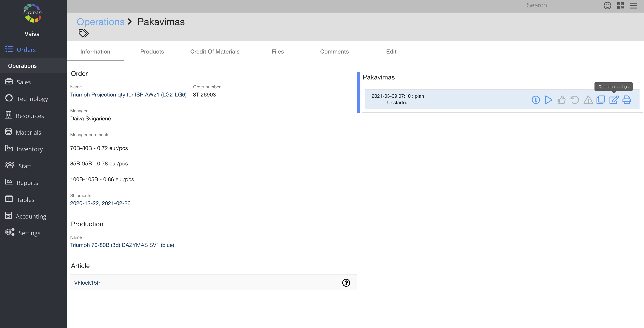Open Triumph Projection qty order link
Screen dimensions: 644x328
128,95
